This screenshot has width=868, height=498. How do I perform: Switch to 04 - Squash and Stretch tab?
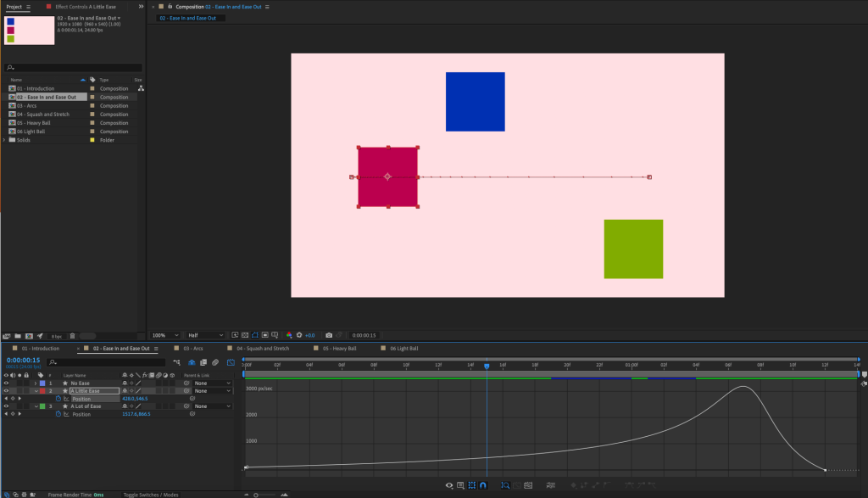tap(263, 349)
